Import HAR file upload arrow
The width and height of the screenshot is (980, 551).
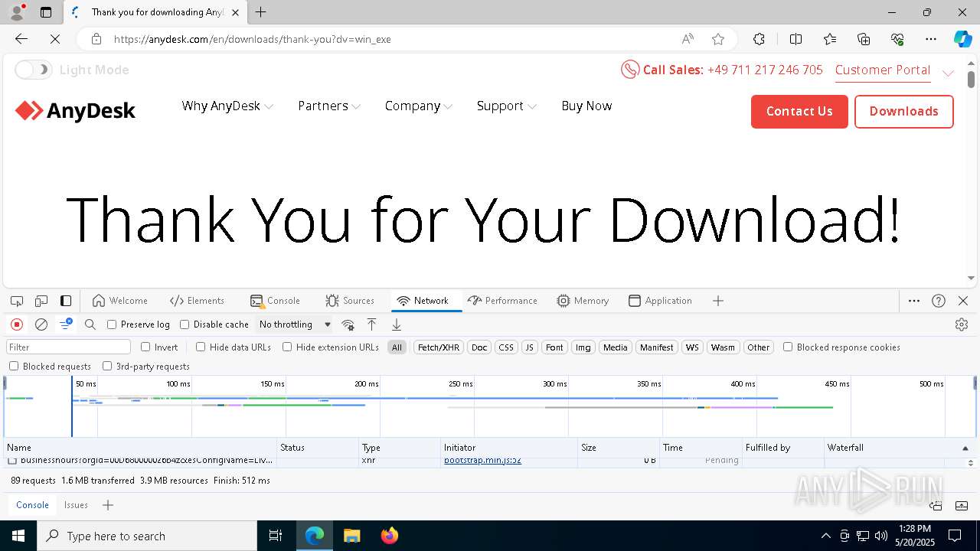click(x=372, y=324)
